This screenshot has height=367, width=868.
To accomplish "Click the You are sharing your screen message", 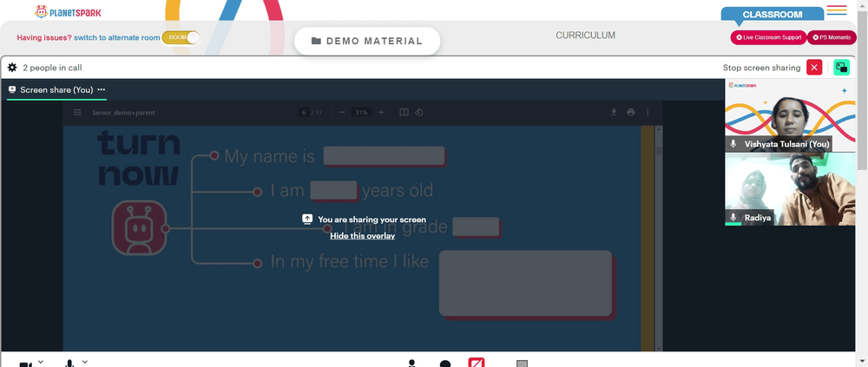I will click(372, 220).
